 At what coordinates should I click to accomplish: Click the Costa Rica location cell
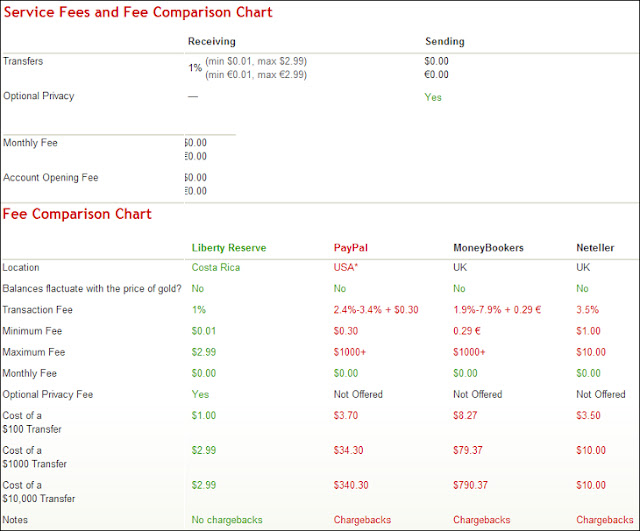click(216, 268)
